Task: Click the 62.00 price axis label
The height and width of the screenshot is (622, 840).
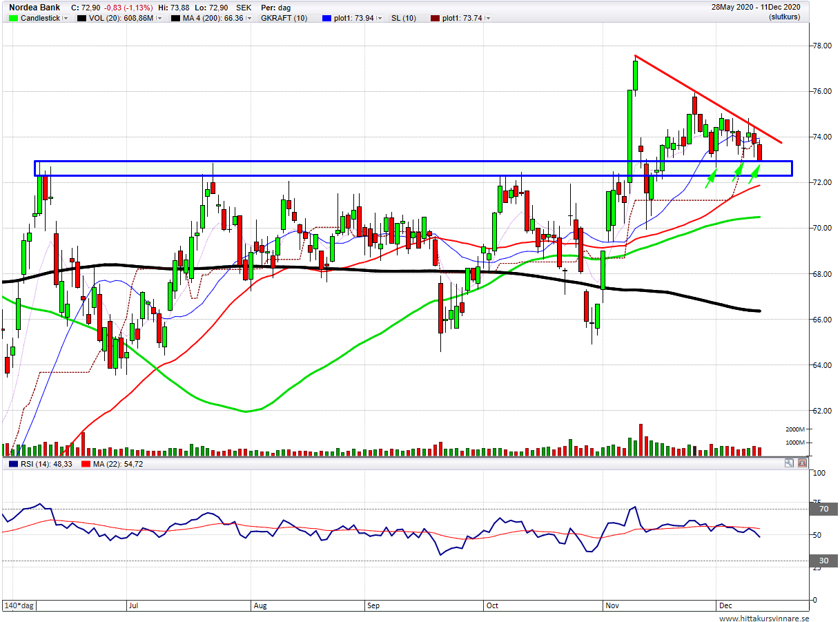Action: tap(823, 411)
